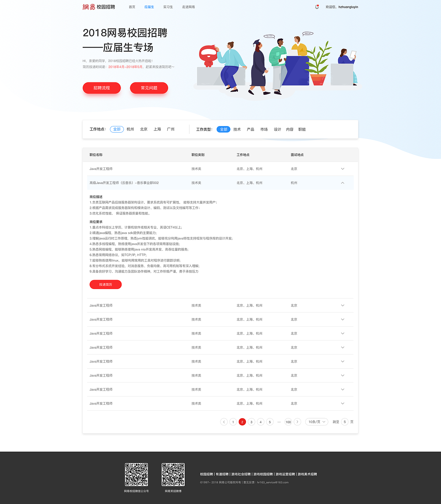The width and height of the screenshot is (441, 504).
Task: Open the 10条/页 page size dropdown
Action: point(317,422)
